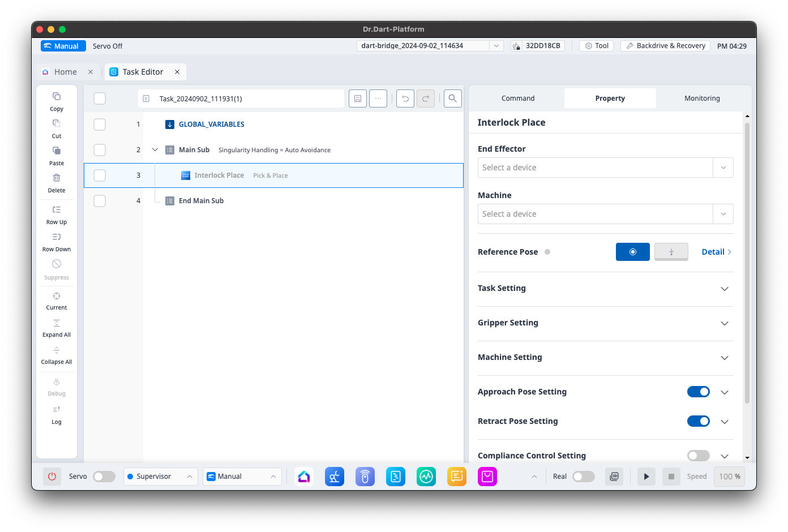Click the undo arrow in task toolbar
The height and width of the screenshot is (532, 788).
[x=405, y=98]
